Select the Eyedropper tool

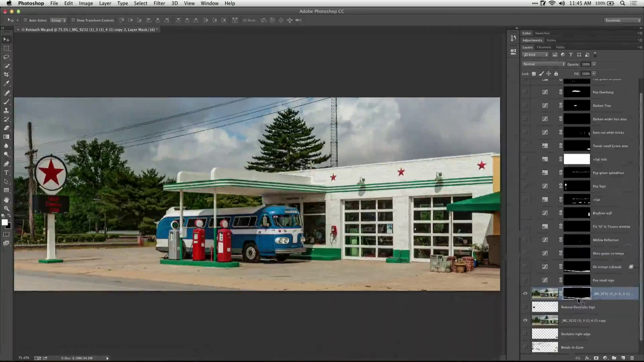coord(6,83)
